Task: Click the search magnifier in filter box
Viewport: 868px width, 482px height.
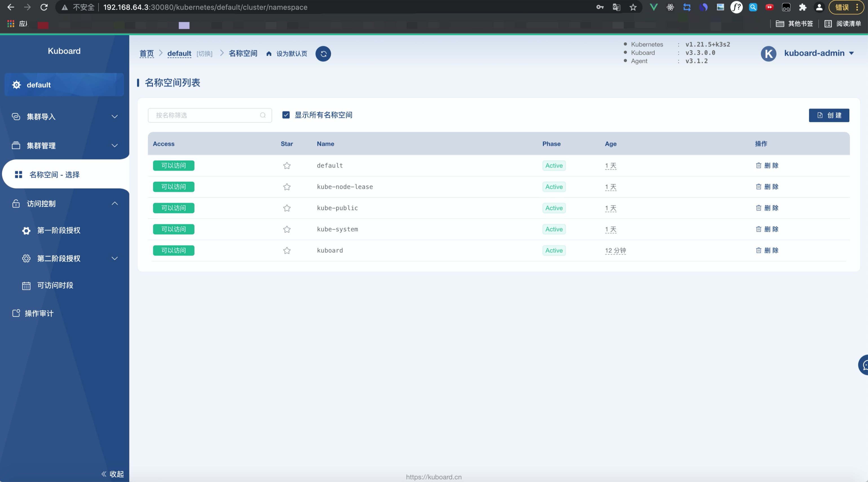Action: (x=263, y=115)
